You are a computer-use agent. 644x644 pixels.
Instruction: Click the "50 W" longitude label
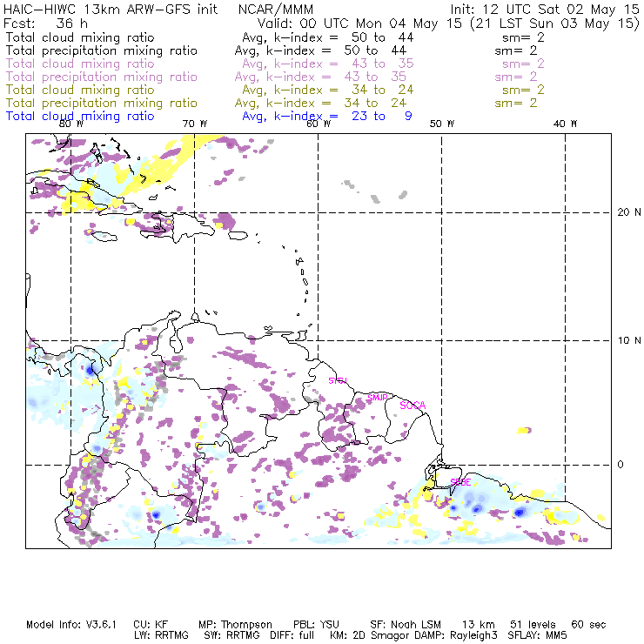pyautogui.click(x=442, y=124)
